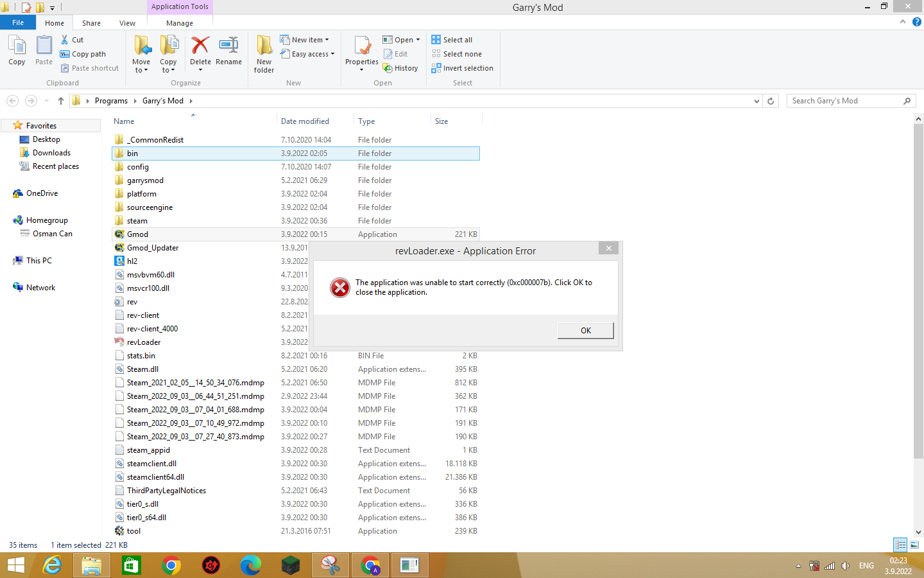Expand the New item dropdown
Screen dimensions: 924x578
pyautogui.click(x=305, y=40)
